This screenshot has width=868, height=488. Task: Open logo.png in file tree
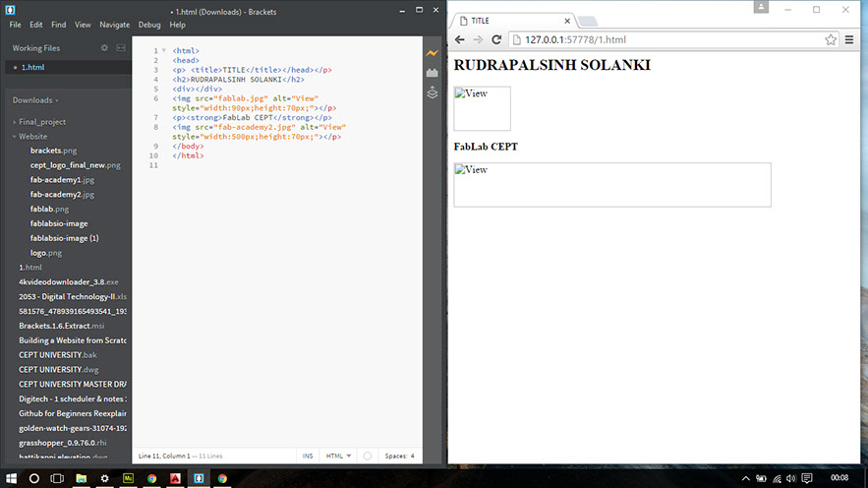click(46, 253)
